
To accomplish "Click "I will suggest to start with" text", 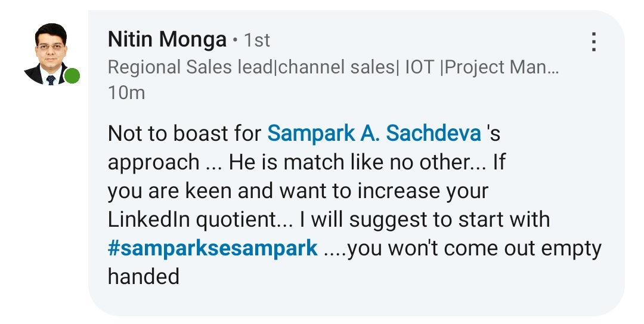I will click(425, 220).
